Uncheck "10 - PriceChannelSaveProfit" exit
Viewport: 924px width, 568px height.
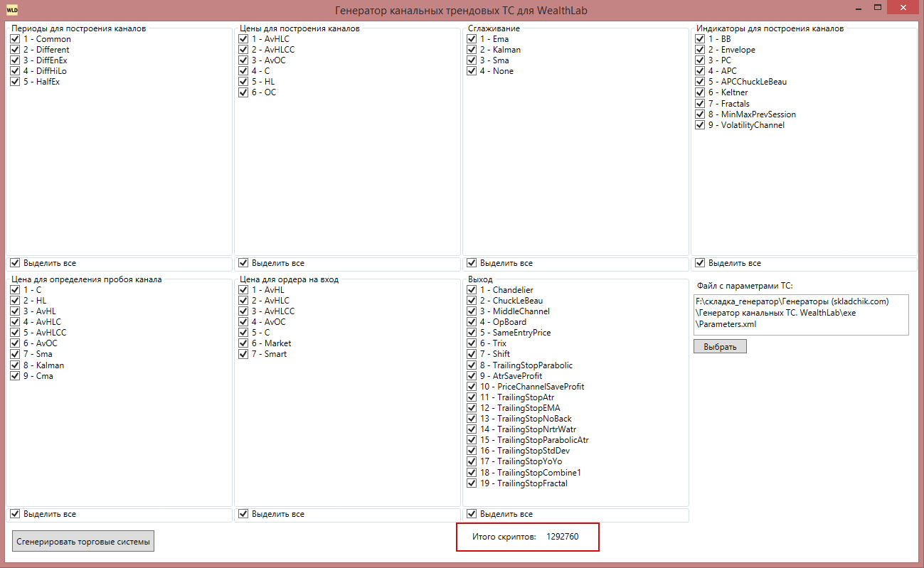(472, 387)
